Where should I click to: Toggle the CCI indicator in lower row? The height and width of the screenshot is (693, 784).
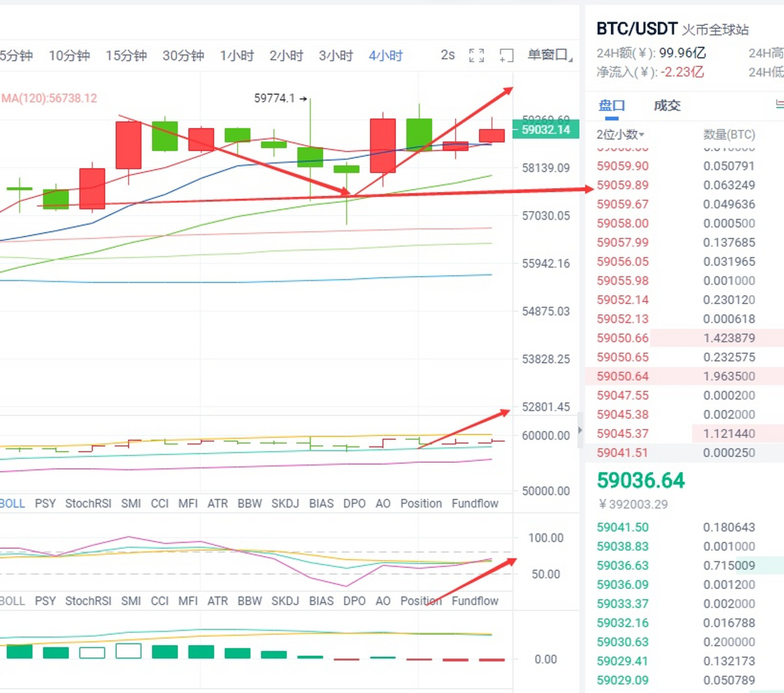(160, 601)
